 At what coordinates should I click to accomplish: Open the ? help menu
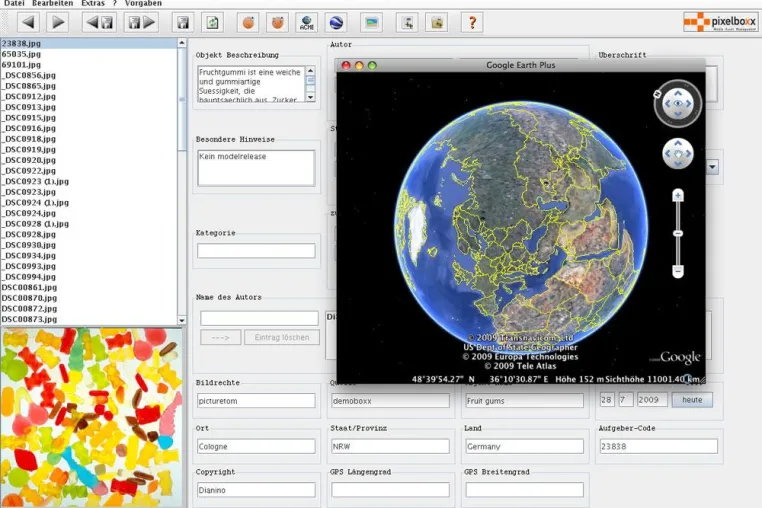tap(115, 3)
